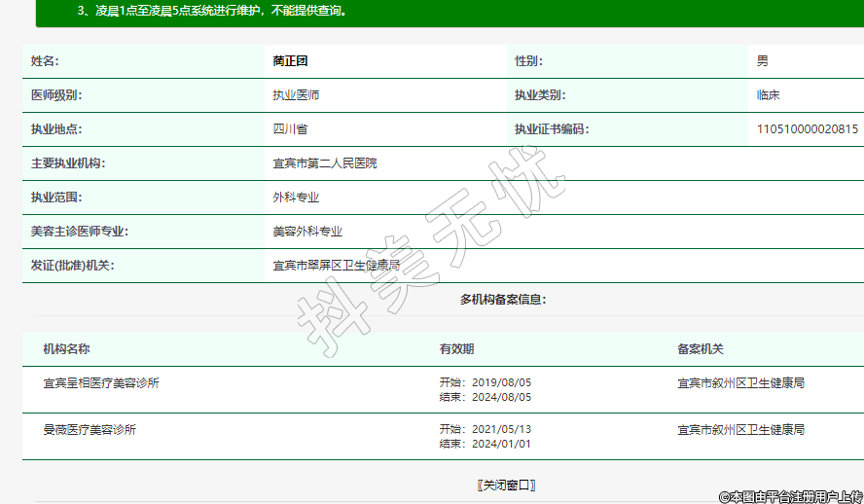
Task: Click the 执业证书编码 field label
Action: point(552,129)
